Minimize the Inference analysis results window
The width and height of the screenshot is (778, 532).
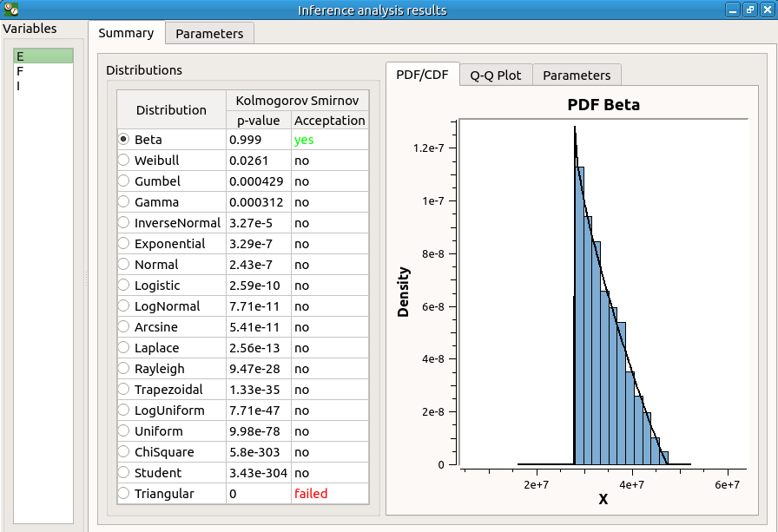pos(734,10)
